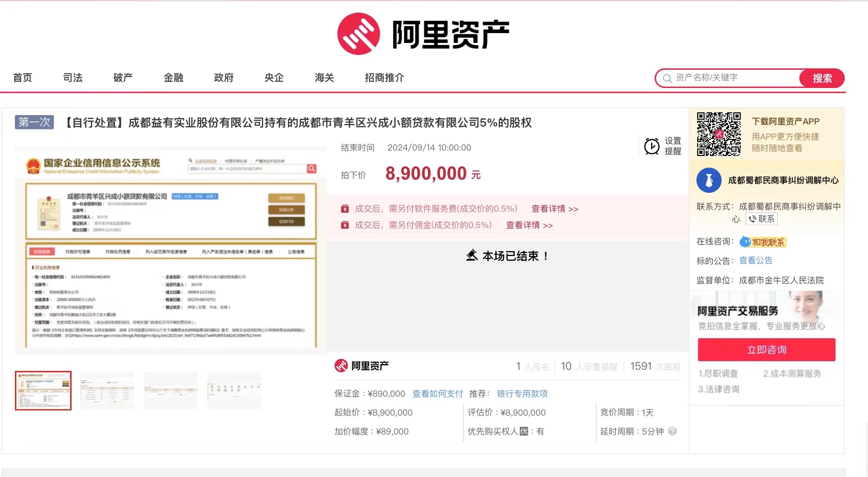Screen dimensions: 868x477
Task: Click the clock reminder icon
Action: tap(652, 146)
